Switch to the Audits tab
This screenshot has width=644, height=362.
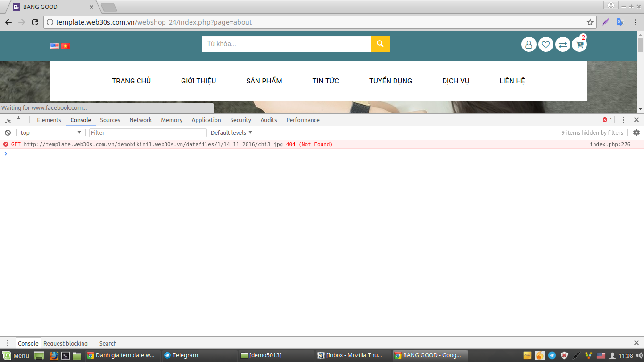[x=269, y=120]
